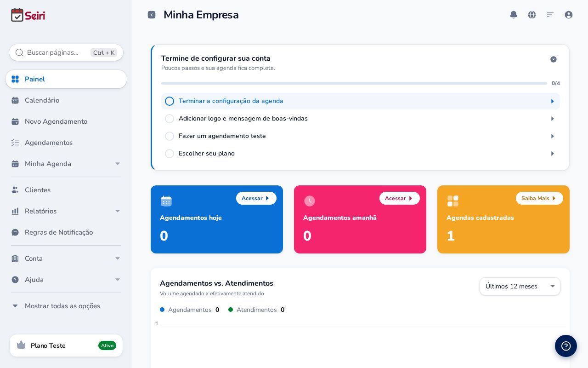Viewport: 588px width, 368px height.
Task: Expand the Relatórios submenu arrow
Action: (x=118, y=211)
